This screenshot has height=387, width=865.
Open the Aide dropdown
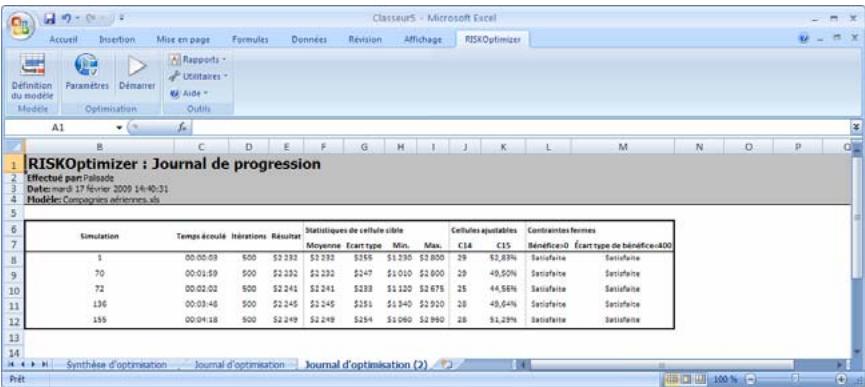(190, 93)
